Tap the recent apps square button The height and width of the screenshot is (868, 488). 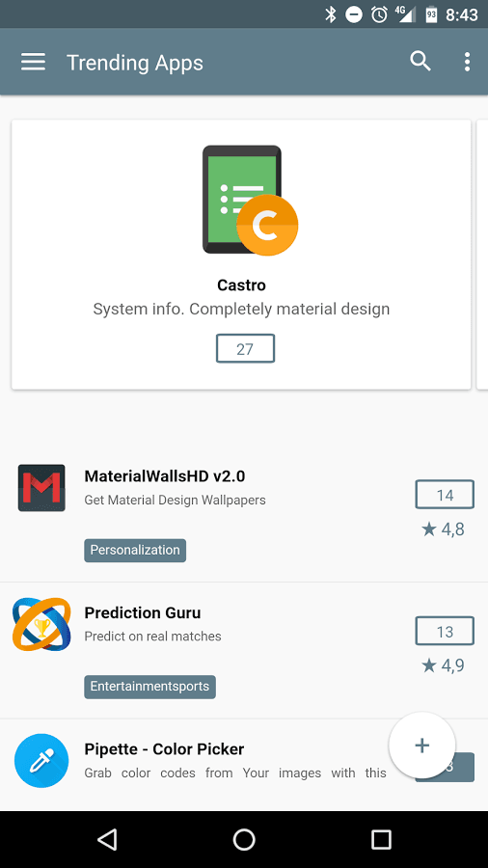pos(381,839)
